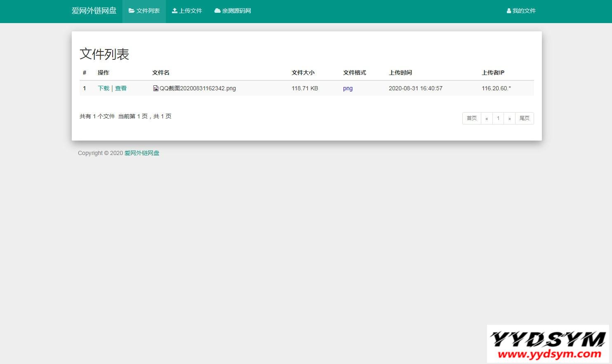Viewport: 612px width, 364px height.
Task: Go to first page with 首页 button
Action: pos(471,118)
